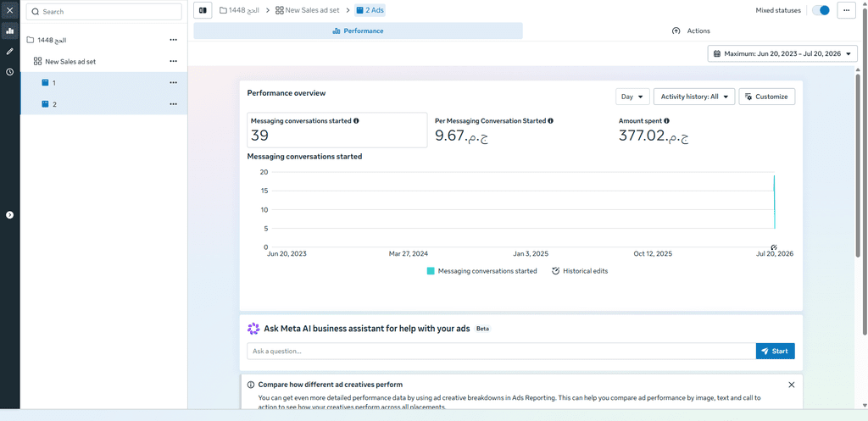Viewport: 868px width, 421px height.
Task: Click the historical edit marker on chart axis
Action: pyautogui.click(x=774, y=247)
